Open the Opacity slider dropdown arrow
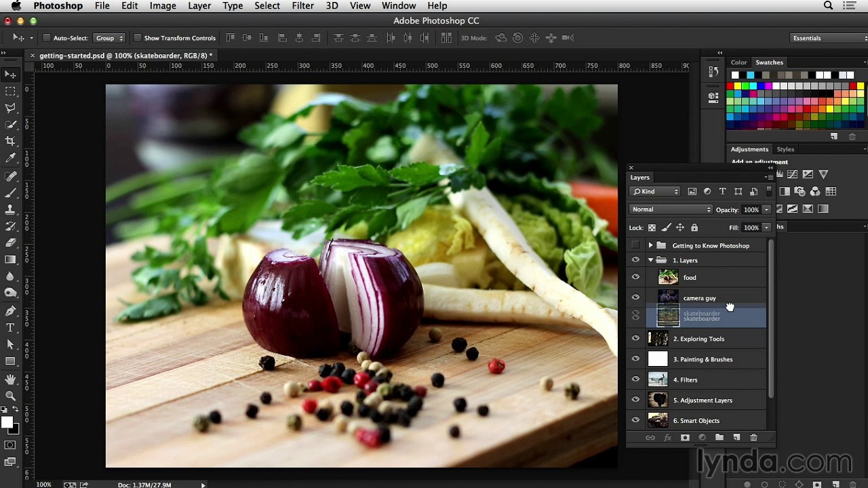 766,209
